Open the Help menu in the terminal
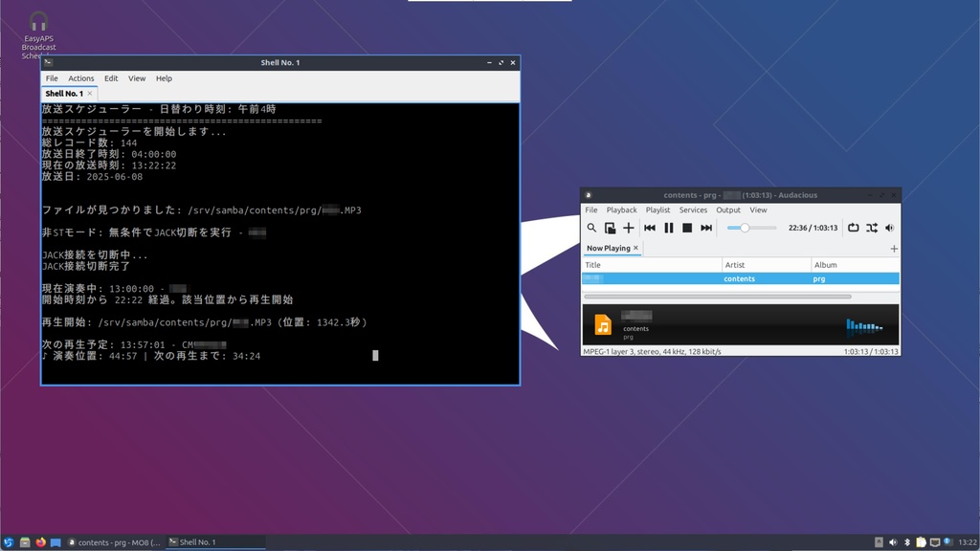980x551 pixels. tap(164, 78)
